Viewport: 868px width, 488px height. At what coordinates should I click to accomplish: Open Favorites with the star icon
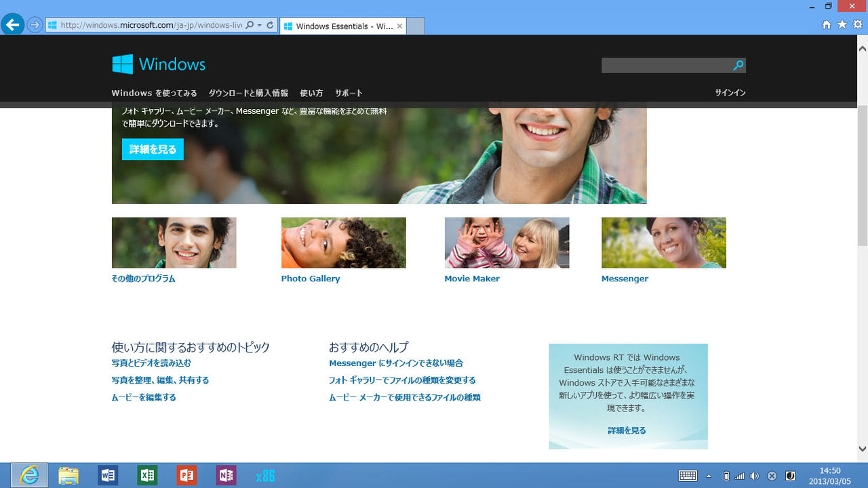point(842,24)
